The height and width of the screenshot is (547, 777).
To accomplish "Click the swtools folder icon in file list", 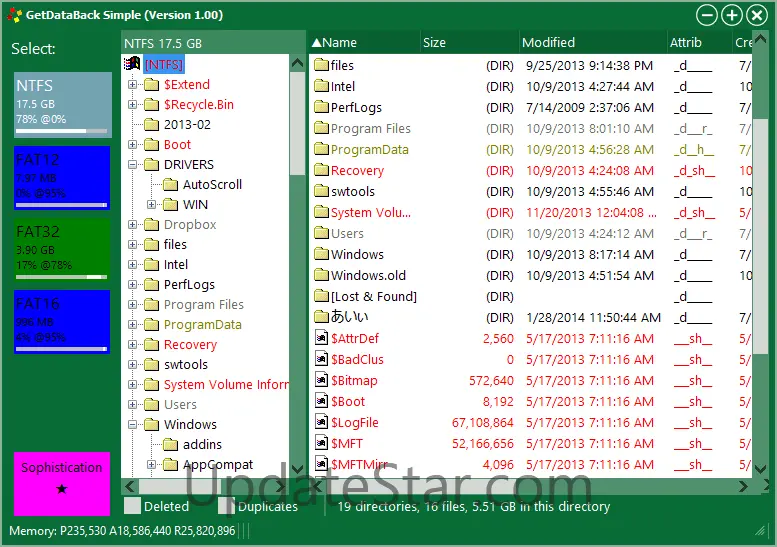I will (x=322, y=191).
